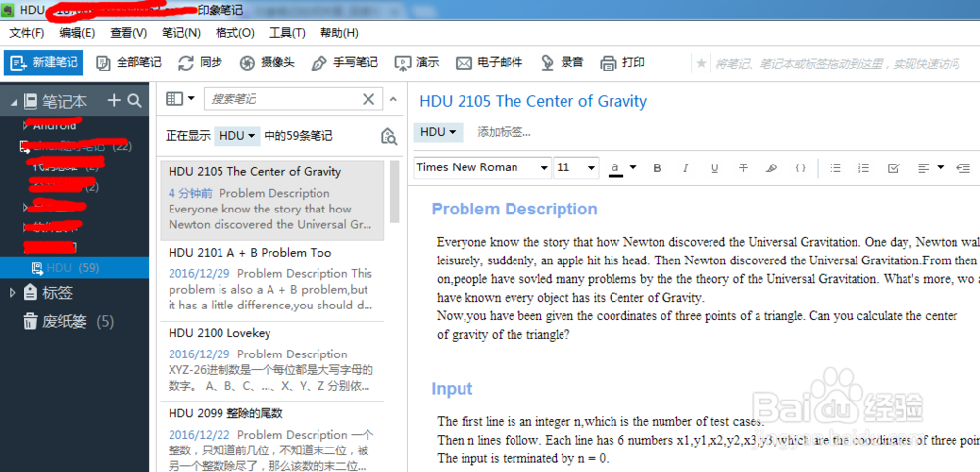The image size is (980, 472).
Task: Click the Sync (同步) icon
Action: (x=185, y=63)
